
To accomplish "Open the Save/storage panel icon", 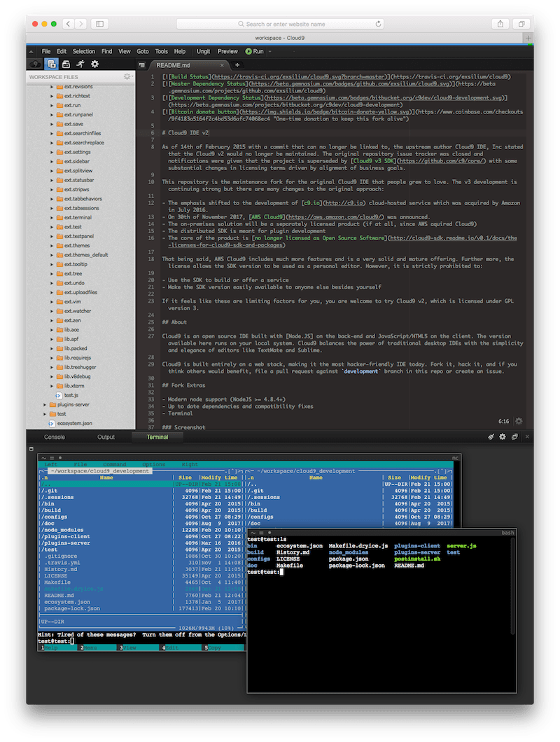I will [x=66, y=64].
